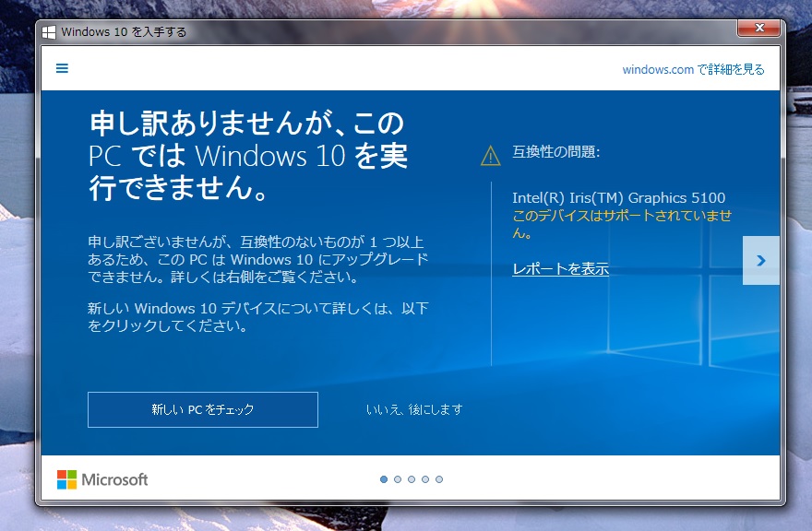The image size is (812, 531).
Task: Click the 'Intel(R) Iris(TM) Graphics 5100' text
Action: [x=619, y=197]
